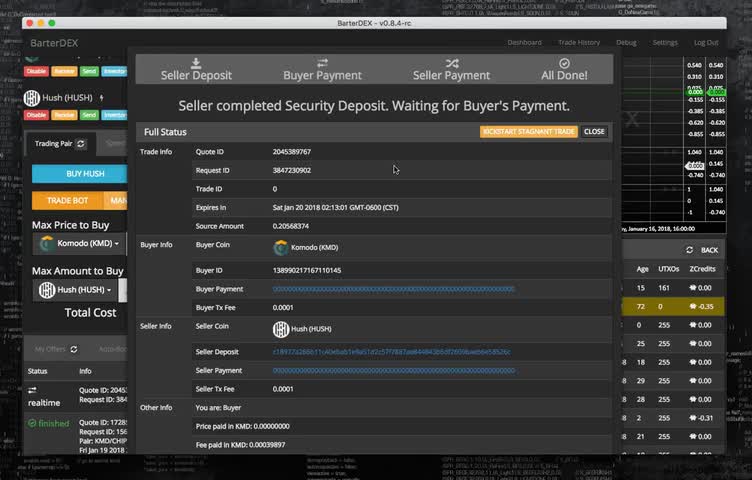
Task: Open the Komodo (KMD) coin dropdown
Action: [x=78, y=243]
